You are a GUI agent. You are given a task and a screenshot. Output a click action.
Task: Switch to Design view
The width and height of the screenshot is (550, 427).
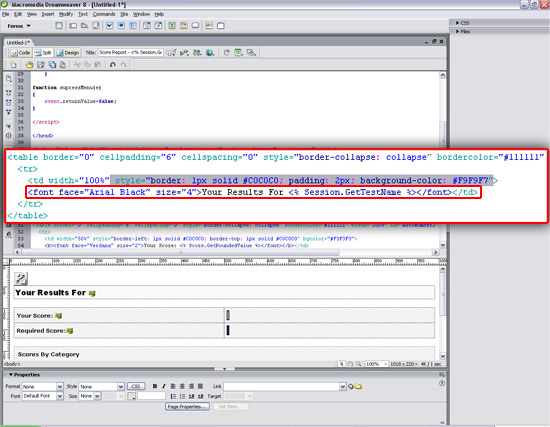coord(68,53)
